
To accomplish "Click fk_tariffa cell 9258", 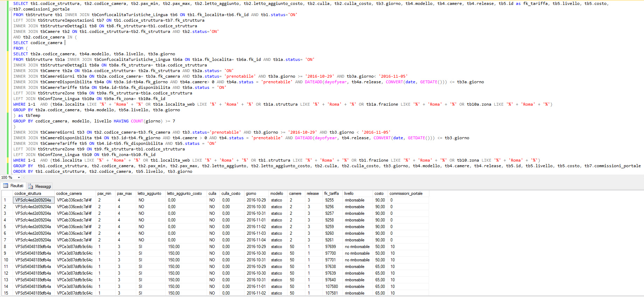I will pyautogui.click(x=333, y=220).
